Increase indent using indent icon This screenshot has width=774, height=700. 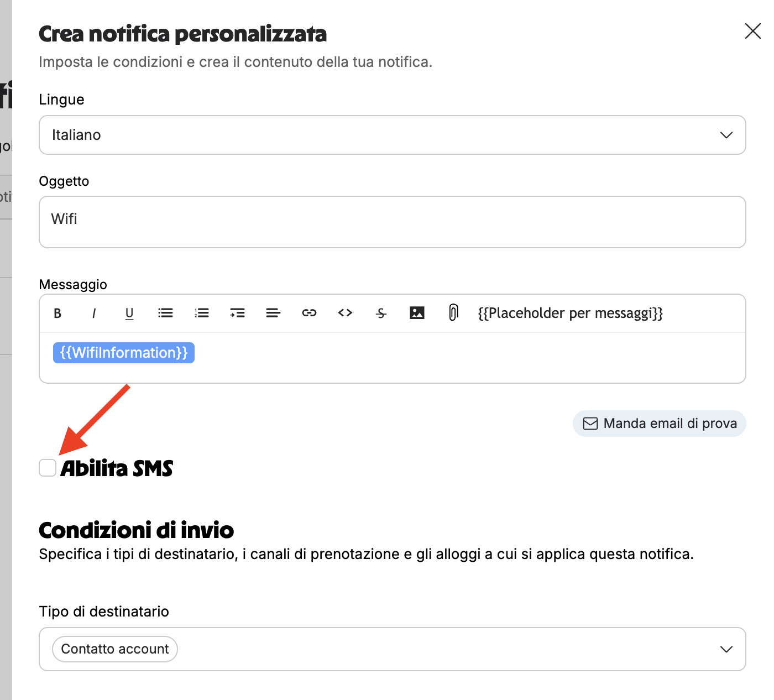click(x=237, y=313)
